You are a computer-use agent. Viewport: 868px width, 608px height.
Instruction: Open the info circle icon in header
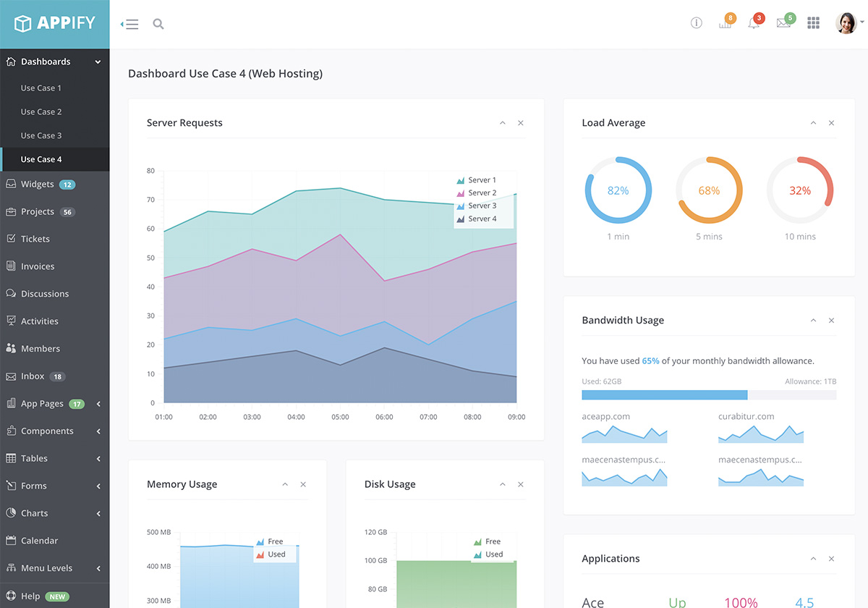[697, 23]
